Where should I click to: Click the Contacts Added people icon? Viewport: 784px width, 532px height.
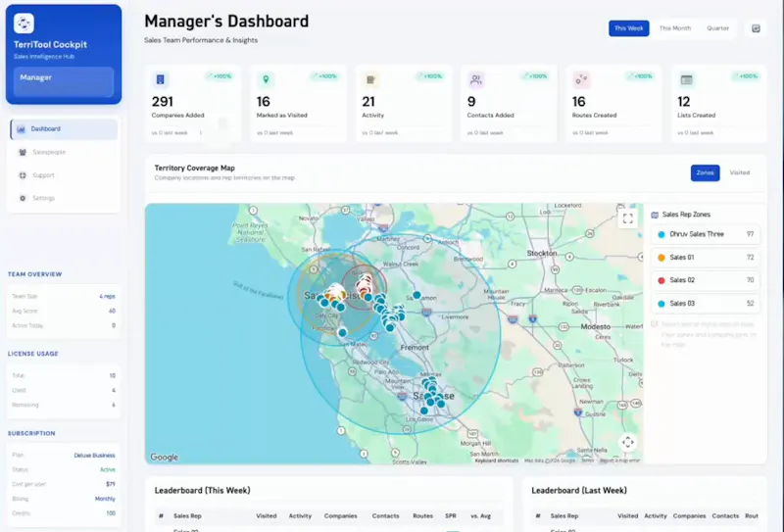pyautogui.click(x=476, y=79)
